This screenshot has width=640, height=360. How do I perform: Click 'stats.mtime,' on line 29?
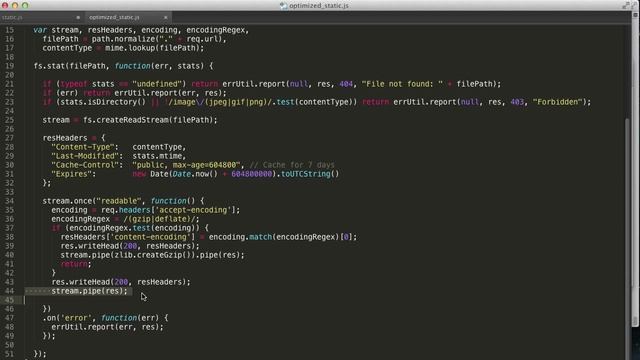click(x=159, y=156)
